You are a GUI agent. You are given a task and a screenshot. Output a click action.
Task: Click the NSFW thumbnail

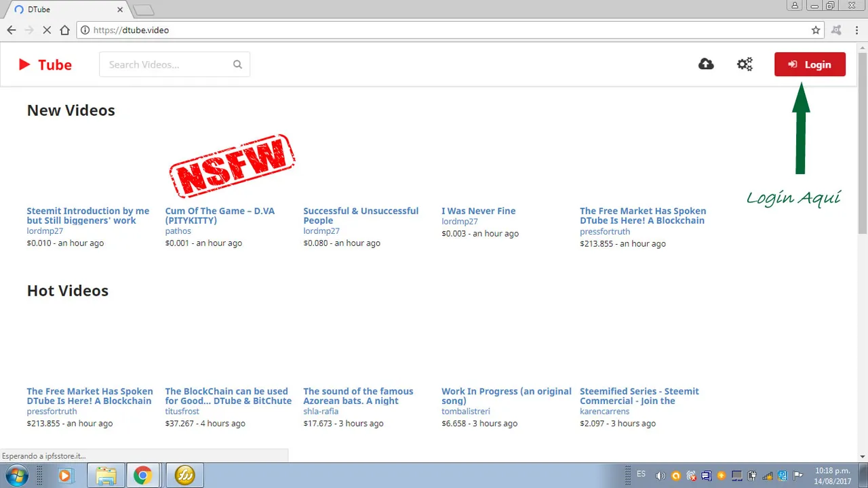(232, 165)
